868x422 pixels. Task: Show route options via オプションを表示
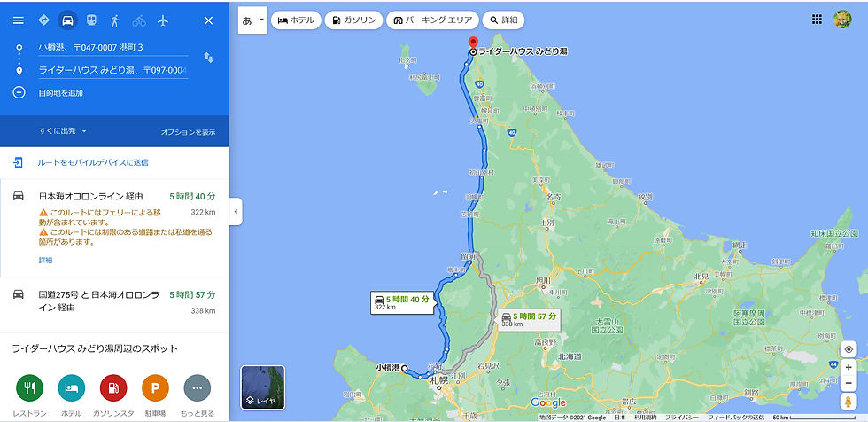click(188, 132)
